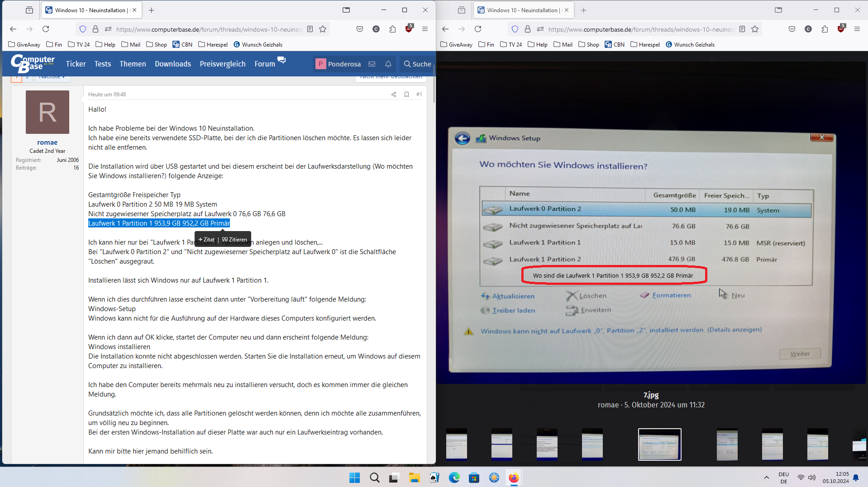Open the Suche search button
The image size is (868, 487).
(x=417, y=64)
